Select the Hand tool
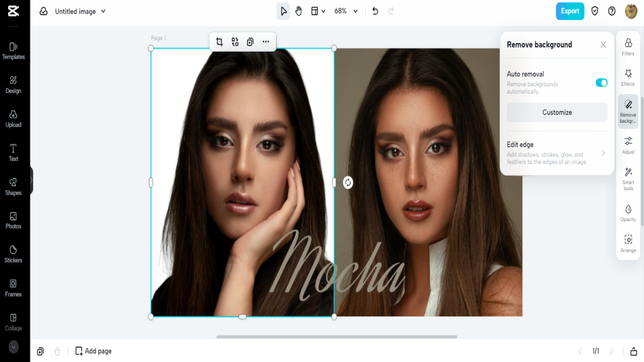The height and width of the screenshot is (362, 644). 298,11
